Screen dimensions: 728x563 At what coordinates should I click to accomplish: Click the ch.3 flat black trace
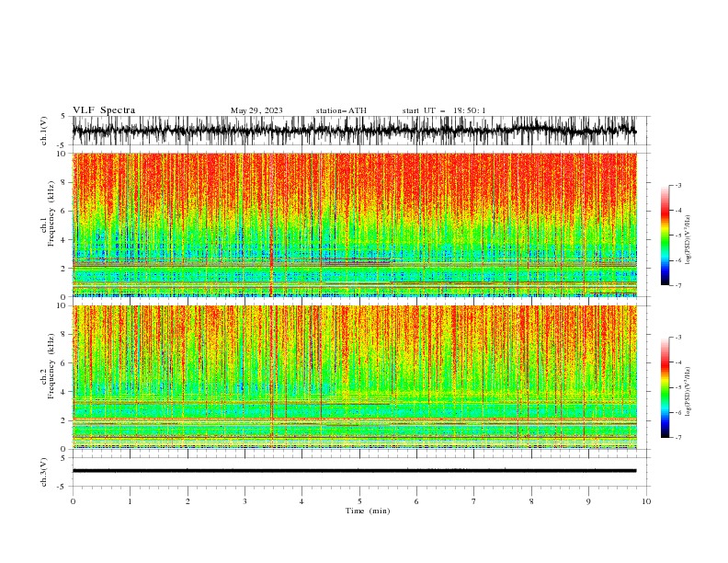click(x=354, y=471)
